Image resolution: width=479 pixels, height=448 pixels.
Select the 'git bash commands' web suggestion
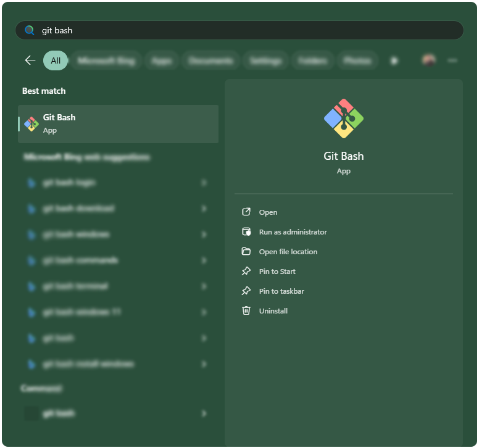coord(80,260)
